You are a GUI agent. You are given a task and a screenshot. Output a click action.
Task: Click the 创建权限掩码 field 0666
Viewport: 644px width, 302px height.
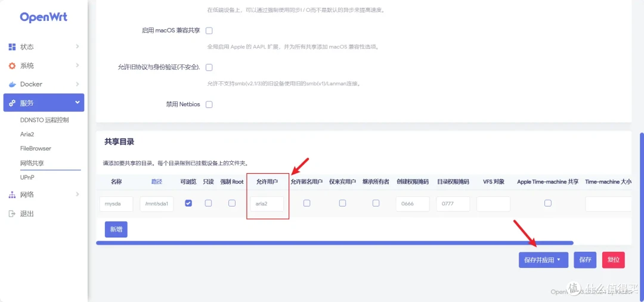(413, 204)
